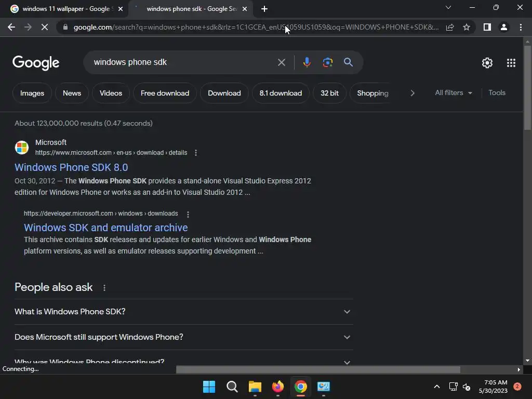
Task: Open Chrome side panel
Action: tap(487, 27)
